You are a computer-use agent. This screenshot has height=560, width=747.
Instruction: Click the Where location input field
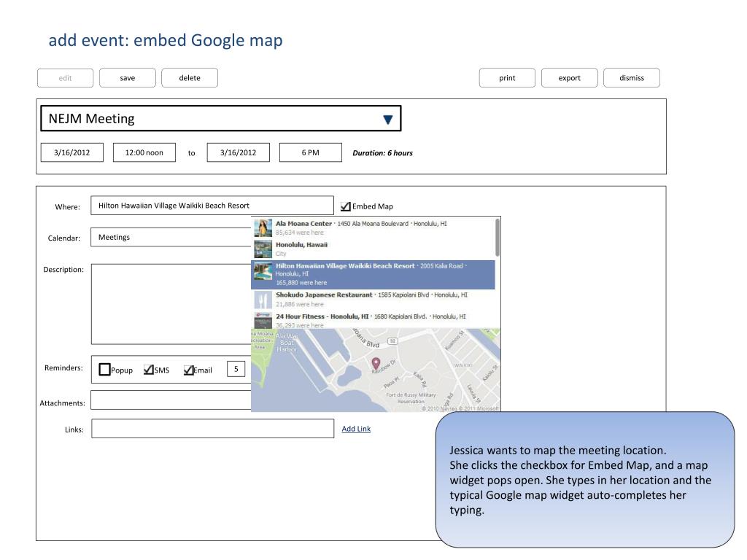click(x=212, y=205)
